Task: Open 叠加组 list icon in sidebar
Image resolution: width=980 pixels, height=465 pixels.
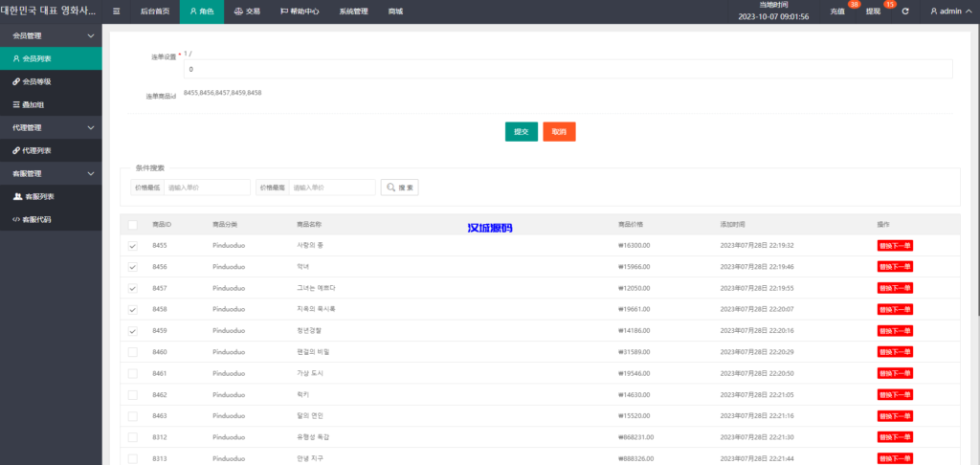Action: 16,104
